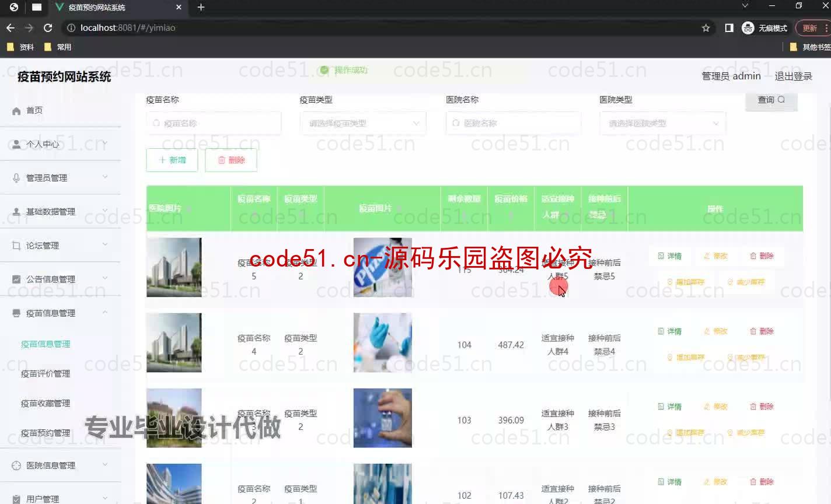831x504 pixels.
Task: Click 修改 for 疫苗名称4 row
Action: (x=716, y=331)
